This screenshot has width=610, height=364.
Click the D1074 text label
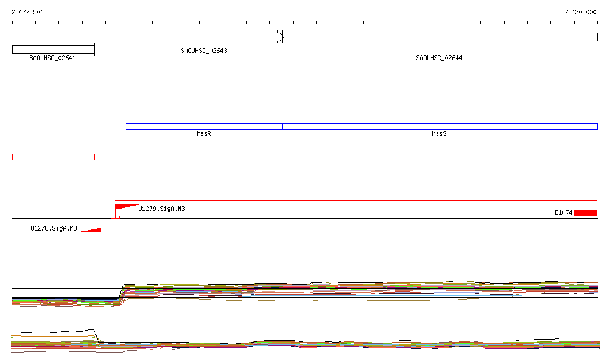point(563,213)
